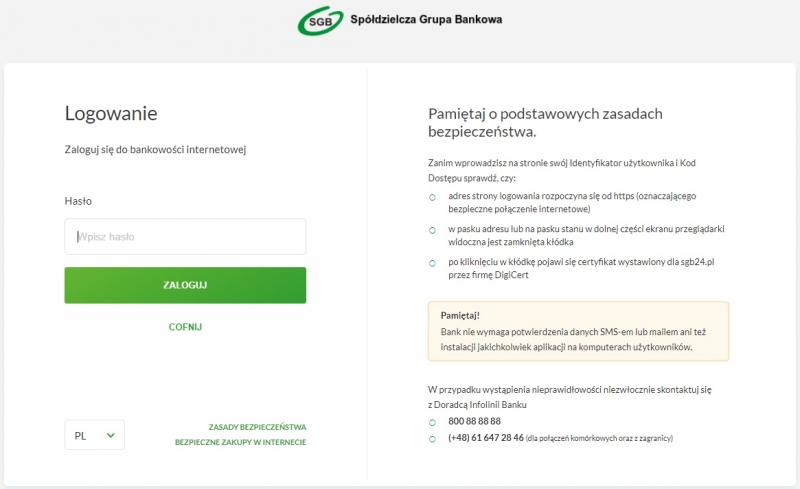Image resolution: width=800 pixels, height=489 pixels.
Task: Click the (+48) 61 647 28 46 number
Action: (x=486, y=437)
